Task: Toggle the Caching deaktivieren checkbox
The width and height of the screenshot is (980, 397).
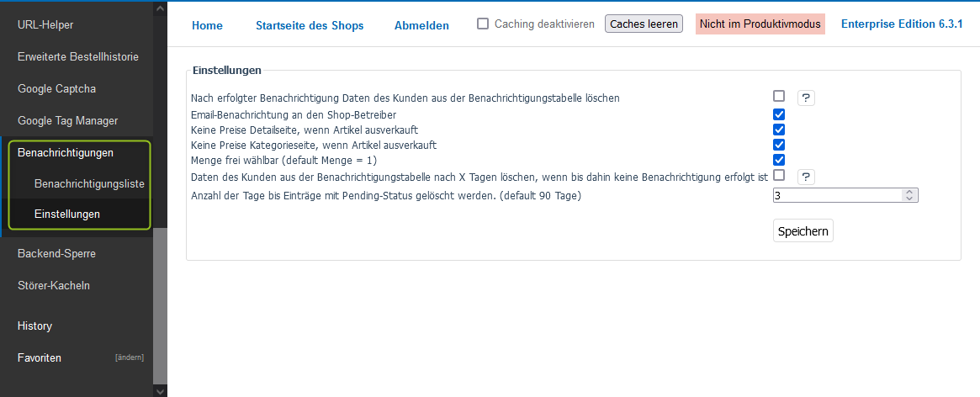Action: tap(483, 24)
